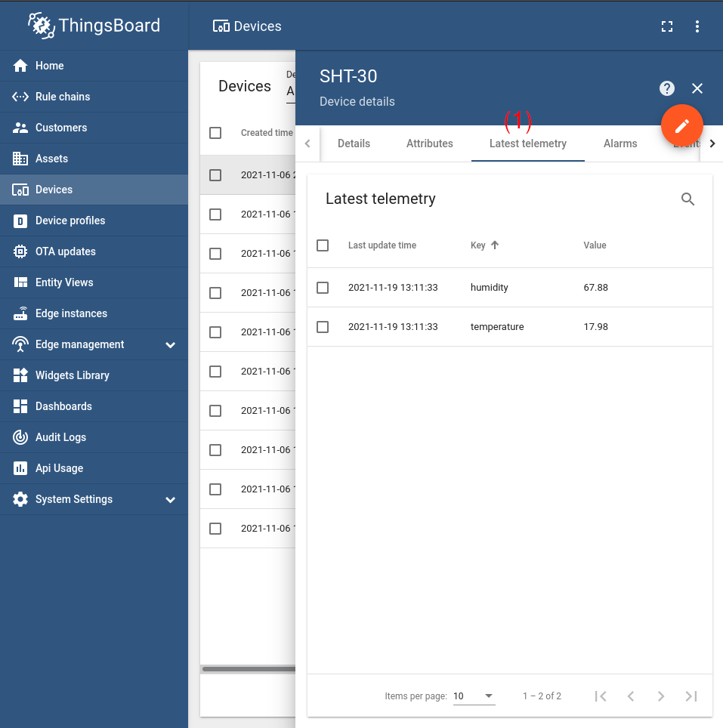723x728 pixels.
Task: Switch to the Attributes tab
Action: coord(429,143)
